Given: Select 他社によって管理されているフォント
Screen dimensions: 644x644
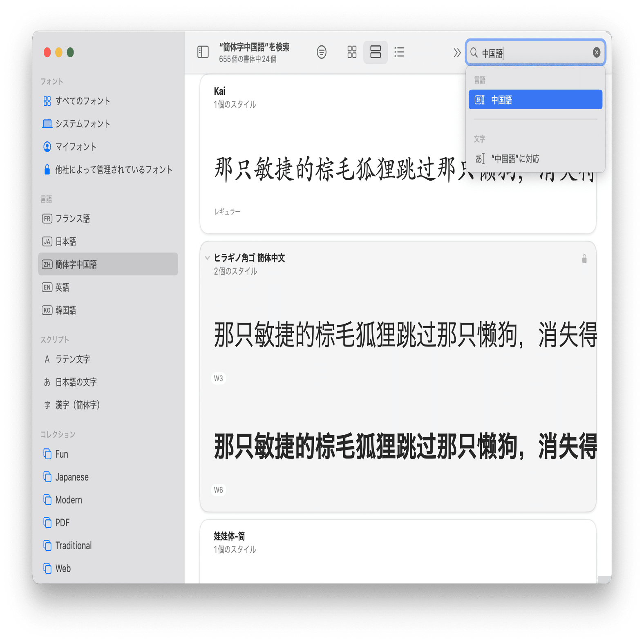Looking at the screenshot, I should pos(108,170).
